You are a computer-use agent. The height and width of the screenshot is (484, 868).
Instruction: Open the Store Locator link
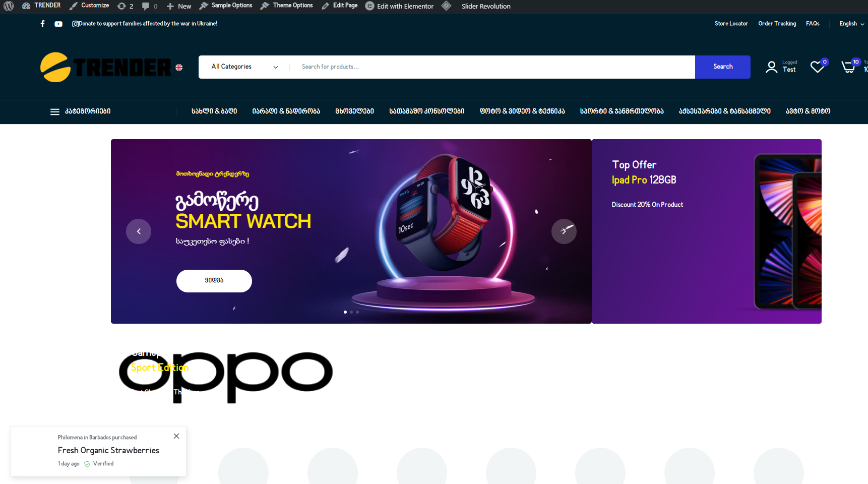point(731,24)
